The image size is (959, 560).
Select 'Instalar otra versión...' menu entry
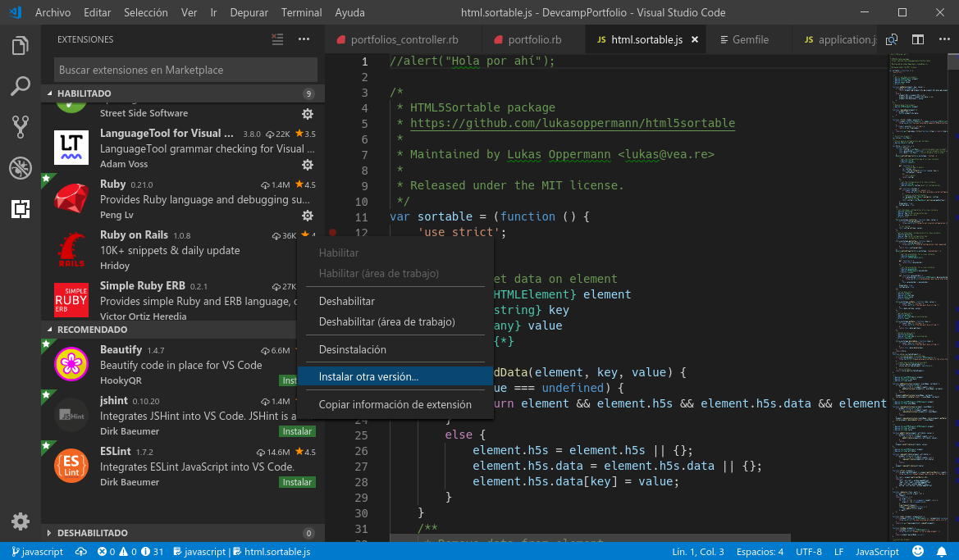pyautogui.click(x=368, y=376)
